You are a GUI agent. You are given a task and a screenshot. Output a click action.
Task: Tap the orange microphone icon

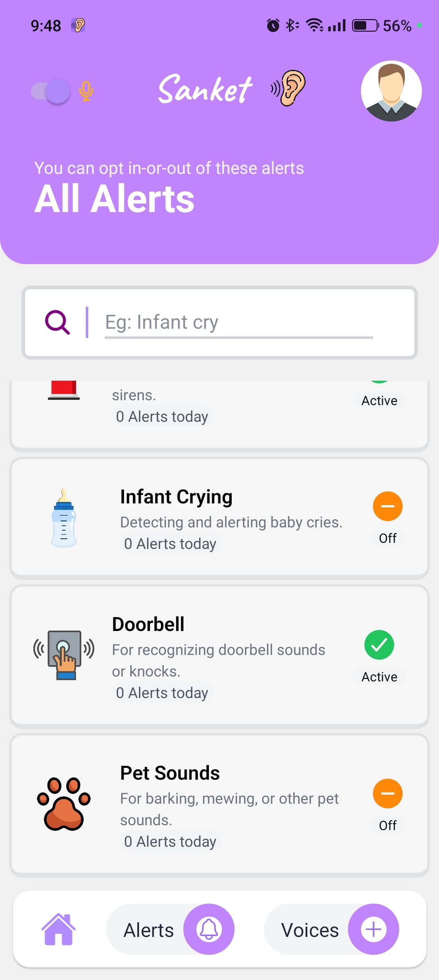tap(86, 91)
